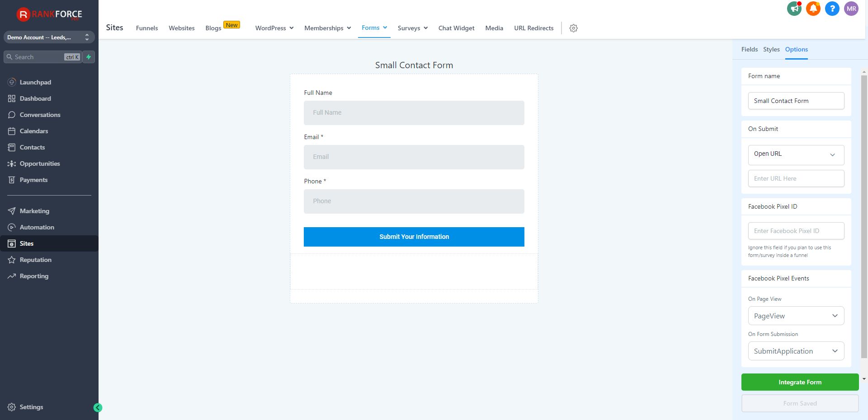This screenshot has height=420, width=868.
Task: Expand the SubmitApplication event dropdown
Action: click(796, 351)
